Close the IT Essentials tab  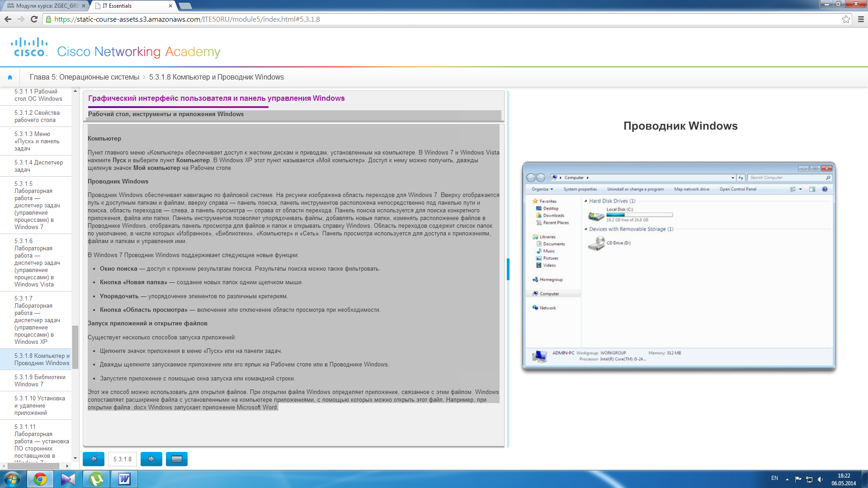pyautogui.click(x=170, y=6)
